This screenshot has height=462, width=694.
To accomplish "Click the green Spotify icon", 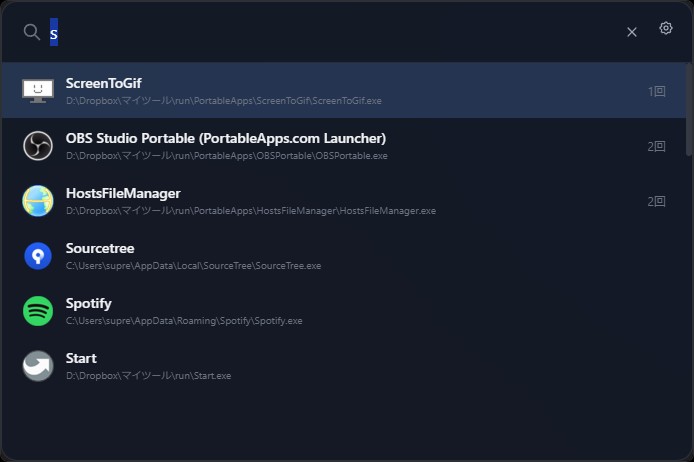I will (37, 311).
